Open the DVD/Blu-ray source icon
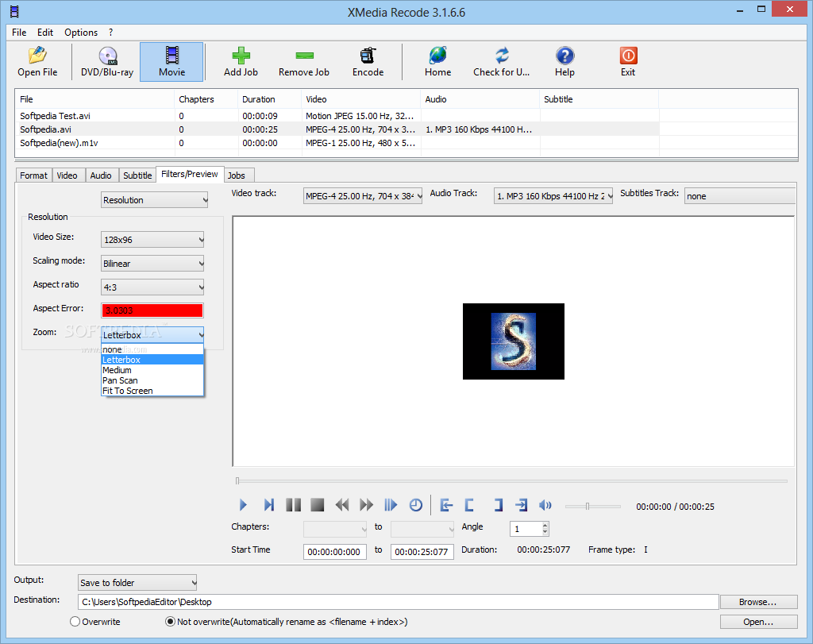 107,61
